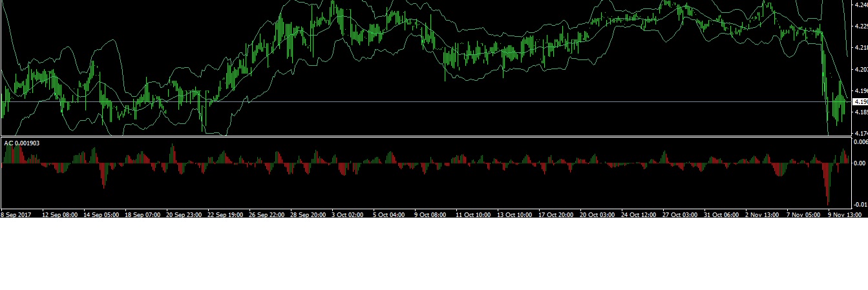Click the 4.185 price scale value
This screenshot has width=868, height=290.
pos(861,112)
